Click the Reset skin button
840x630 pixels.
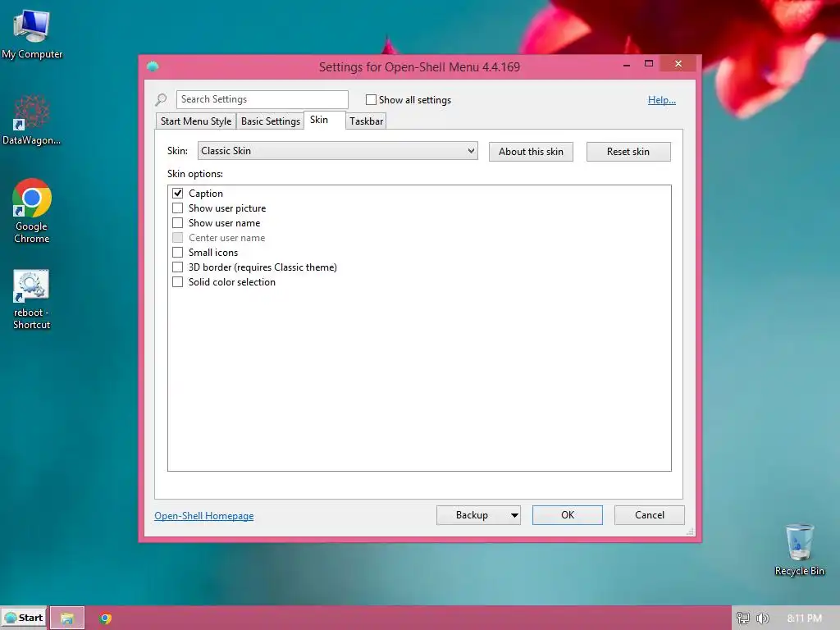628,152
